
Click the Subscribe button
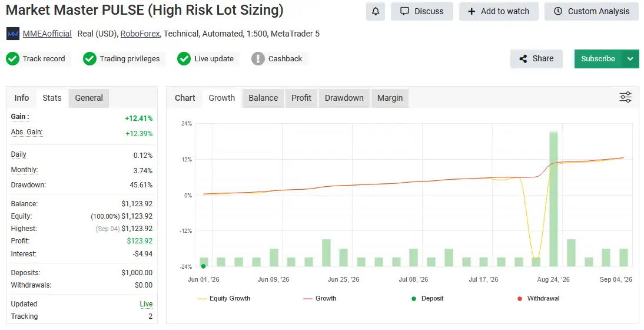[x=598, y=59]
